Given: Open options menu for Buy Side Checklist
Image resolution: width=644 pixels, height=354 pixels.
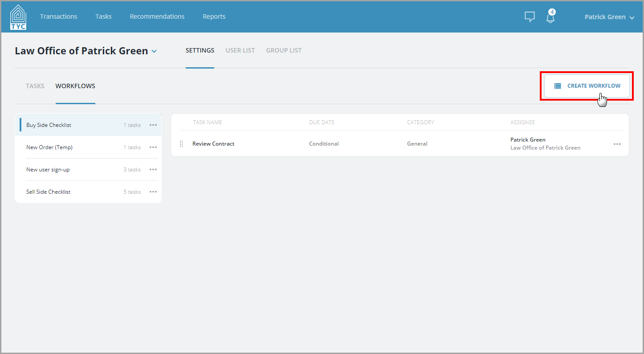Looking at the screenshot, I should [x=153, y=125].
